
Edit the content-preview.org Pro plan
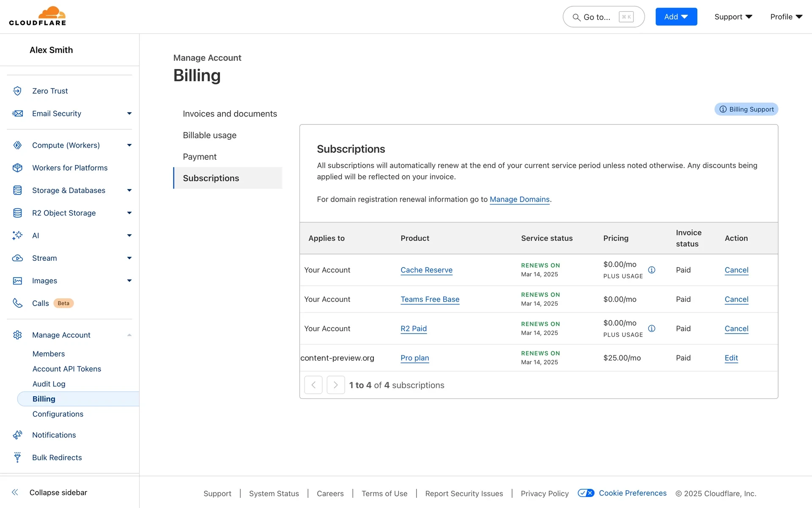[731, 358]
